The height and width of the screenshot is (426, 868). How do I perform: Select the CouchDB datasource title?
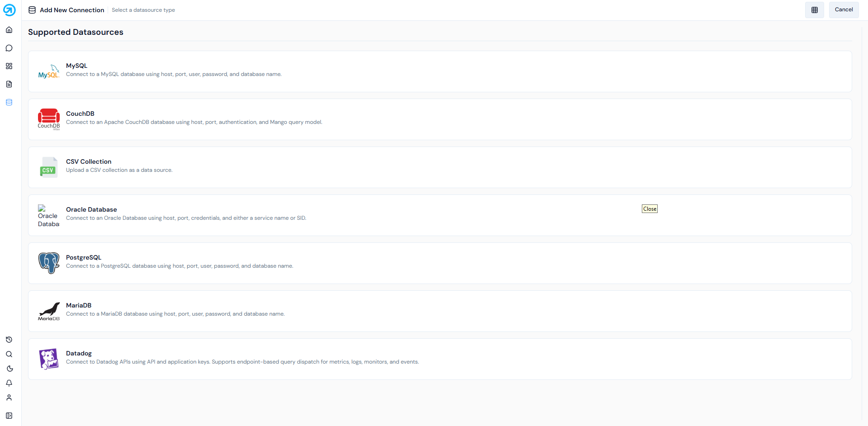80,114
